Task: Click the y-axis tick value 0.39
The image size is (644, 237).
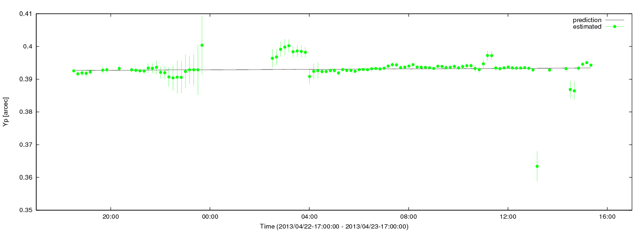Action: pyautogui.click(x=25, y=79)
